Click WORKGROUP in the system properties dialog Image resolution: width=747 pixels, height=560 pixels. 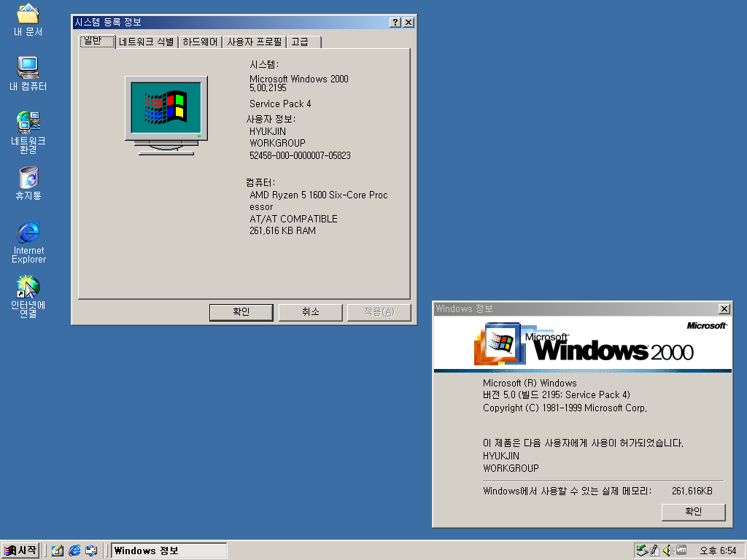pyautogui.click(x=277, y=143)
